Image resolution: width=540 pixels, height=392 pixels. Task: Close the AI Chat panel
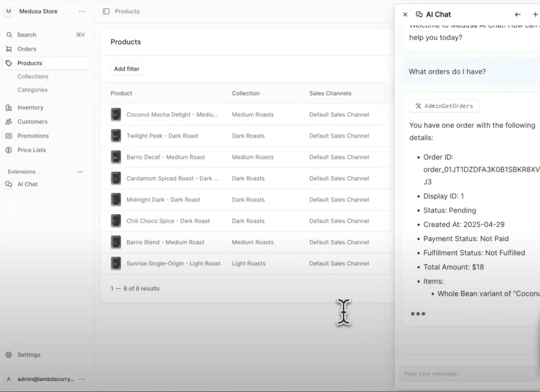[405, 15]
